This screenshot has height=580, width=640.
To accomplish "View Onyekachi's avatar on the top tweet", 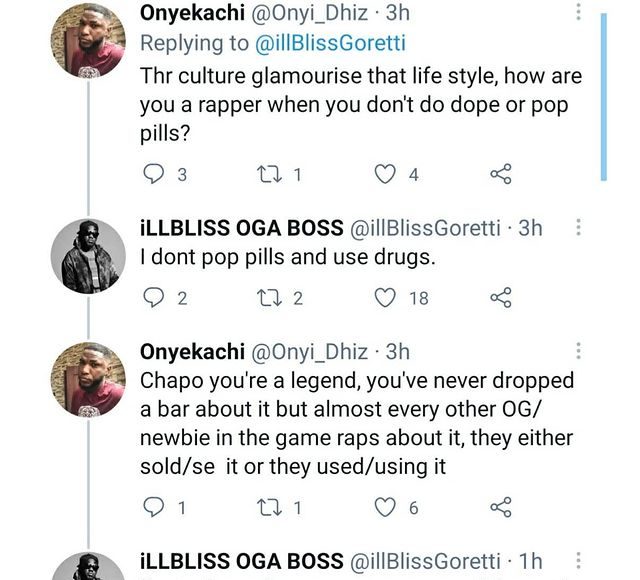I will pyautogui.click(x=88, y=40).
